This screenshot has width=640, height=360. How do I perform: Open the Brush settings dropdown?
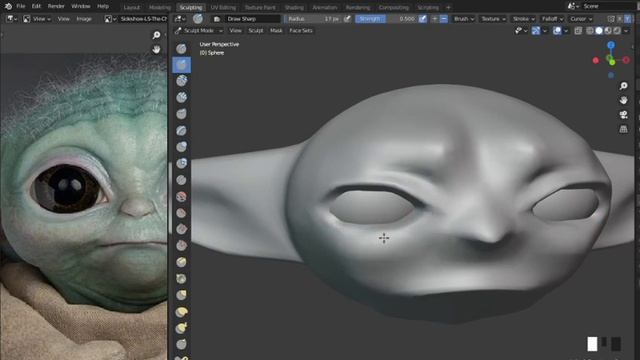tap(464, 19)
